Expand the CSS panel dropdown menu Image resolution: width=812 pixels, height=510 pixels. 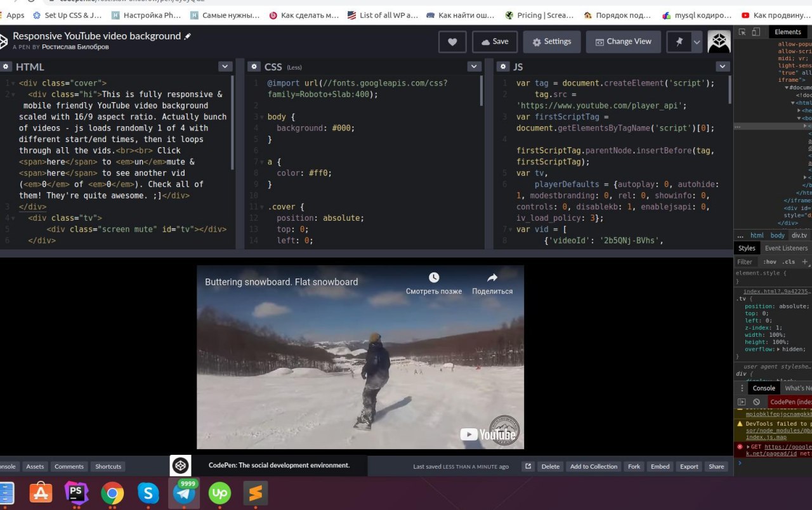474,67
